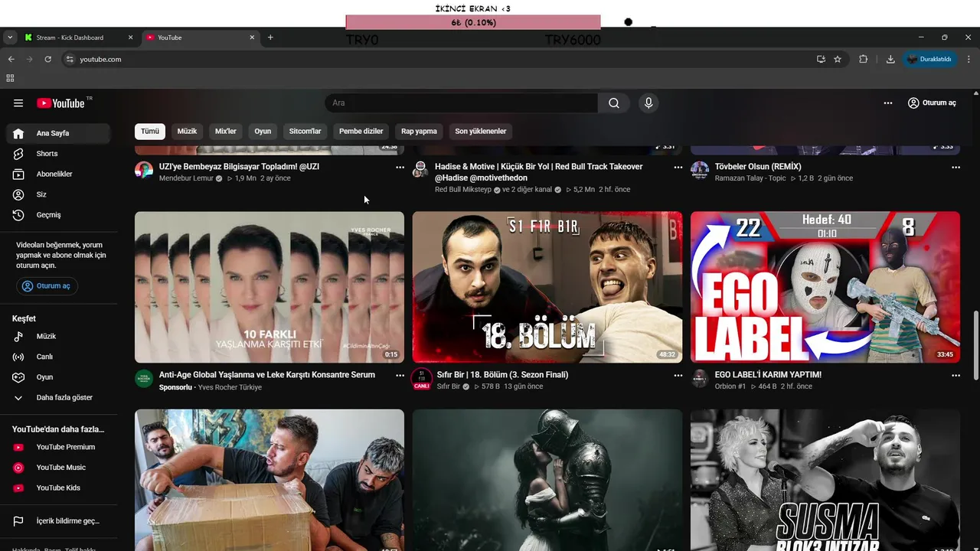
Task: Open the browser tab search dropdown arrow
Action: 10,37
